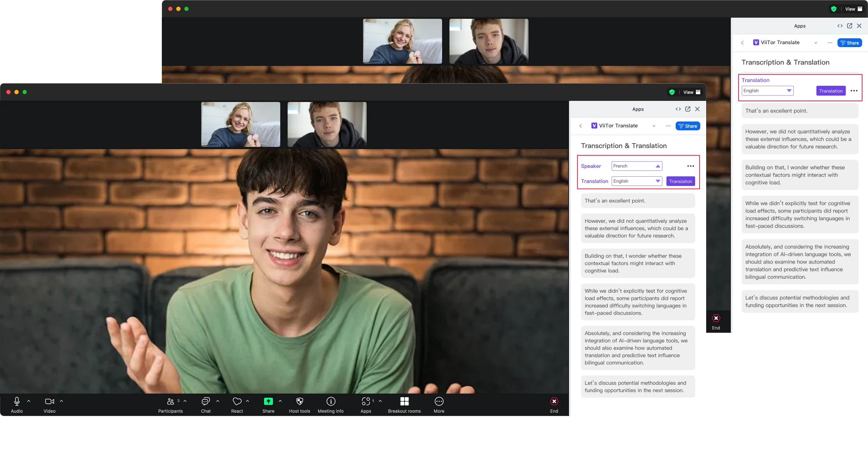
Task: Close Apps panel in front window
Action: 697,109
